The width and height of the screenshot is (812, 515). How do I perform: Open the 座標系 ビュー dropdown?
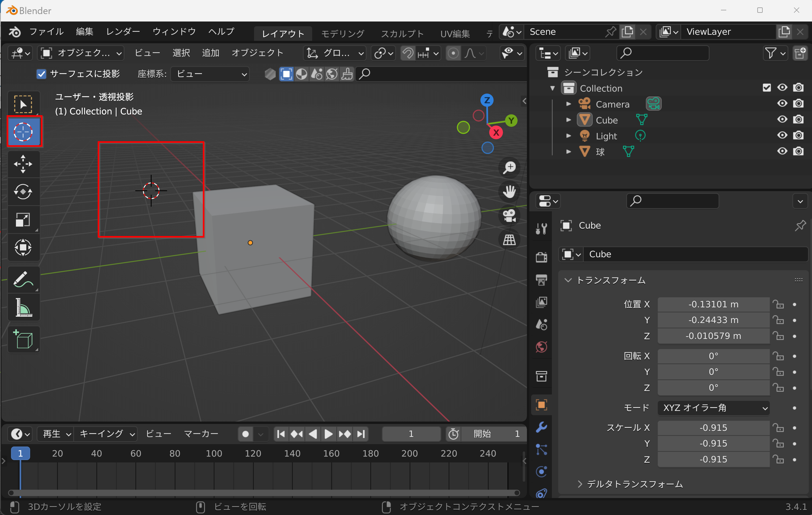[210, 74]
